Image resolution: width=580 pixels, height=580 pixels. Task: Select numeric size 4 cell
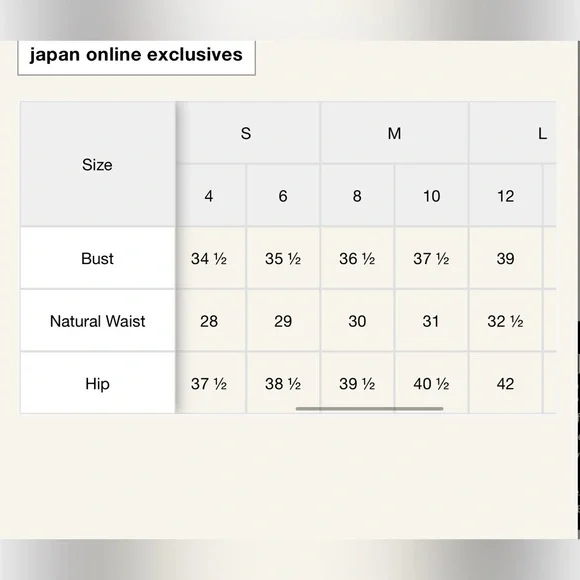click(x=209, y=196)
